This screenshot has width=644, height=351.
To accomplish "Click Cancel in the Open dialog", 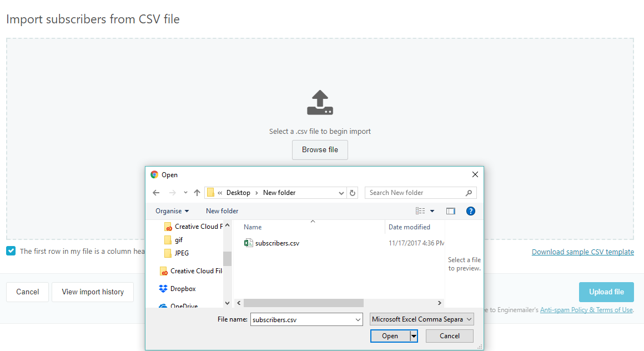I will click(x=450, y=336).
